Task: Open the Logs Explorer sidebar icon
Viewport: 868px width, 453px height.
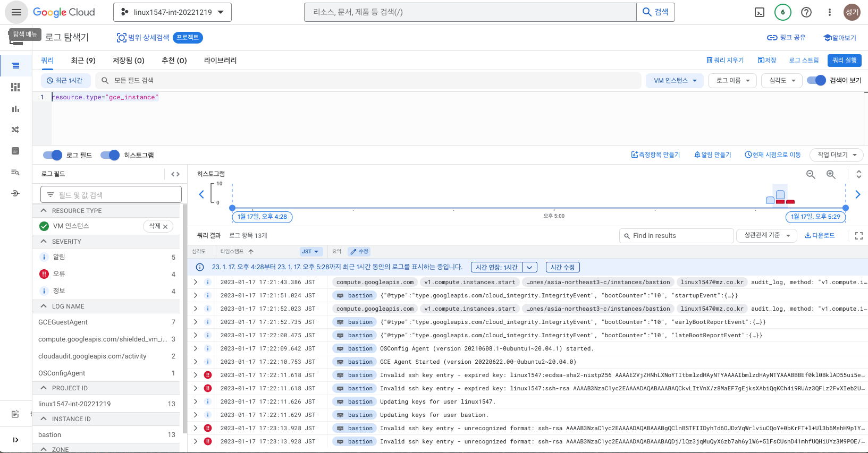Action: click(x=16, y=66)
